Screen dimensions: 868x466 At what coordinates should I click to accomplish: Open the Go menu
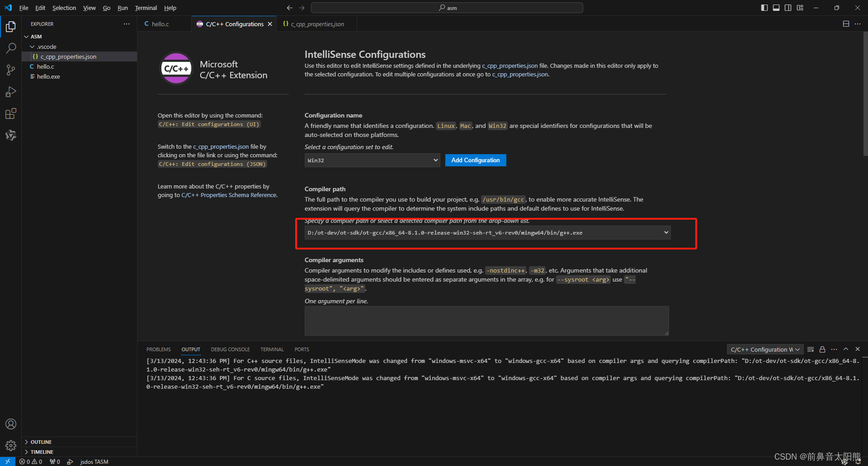(x=107, y=8)
